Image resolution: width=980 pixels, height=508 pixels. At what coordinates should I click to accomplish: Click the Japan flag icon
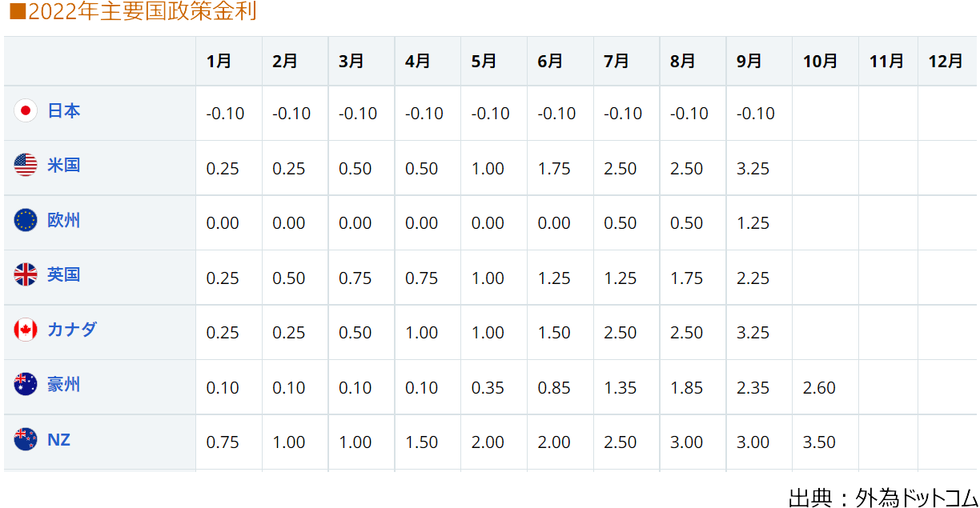click(x=26, y=111)
